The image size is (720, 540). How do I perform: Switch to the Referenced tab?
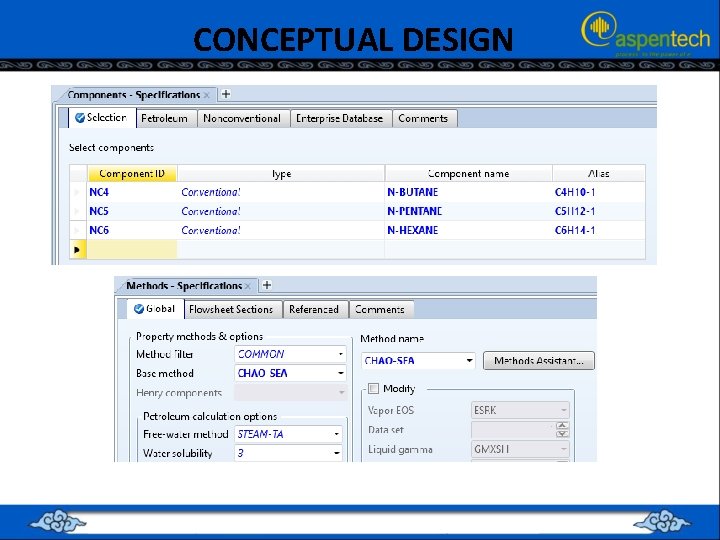click(314, 309)
